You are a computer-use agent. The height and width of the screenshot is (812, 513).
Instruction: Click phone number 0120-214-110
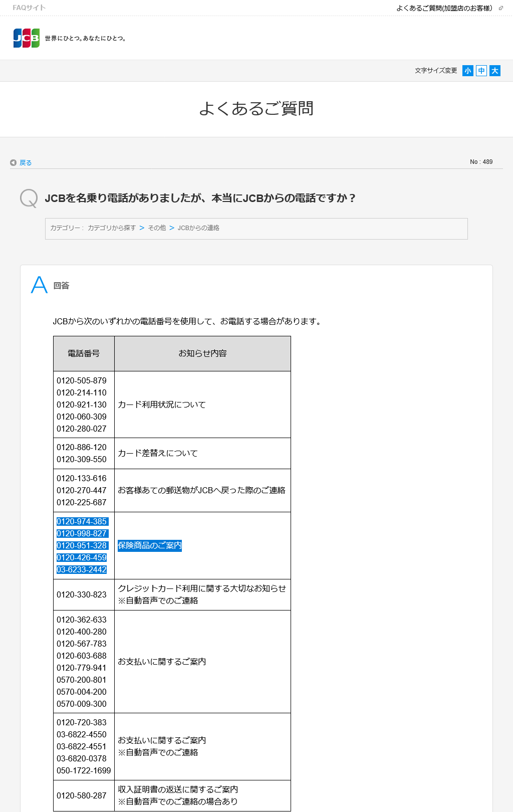[82, 392]
